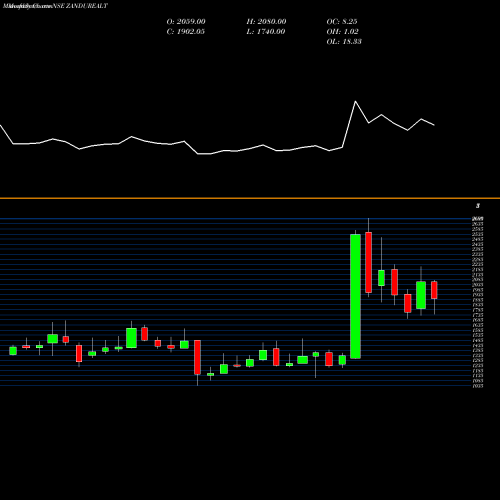The image size is (500, 500).
Task: Click the high price text H: 2080.00
Action: pyautogui.click(x=266, y=22)
